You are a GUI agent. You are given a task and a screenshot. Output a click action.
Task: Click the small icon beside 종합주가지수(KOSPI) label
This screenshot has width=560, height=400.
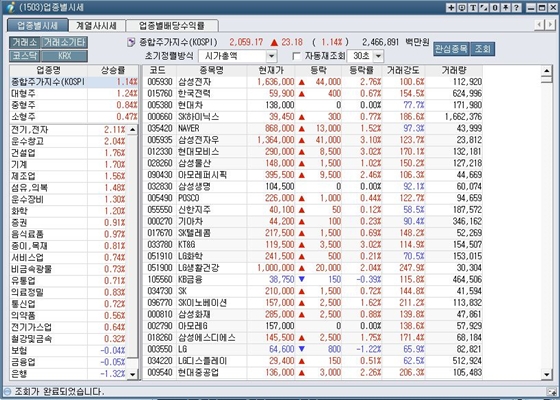tap(131, 42)
